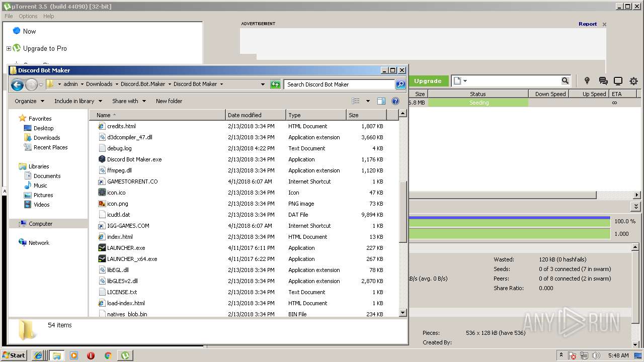
Task: Click the Search Discord Bot Maker field
Action: click(340, 84)
